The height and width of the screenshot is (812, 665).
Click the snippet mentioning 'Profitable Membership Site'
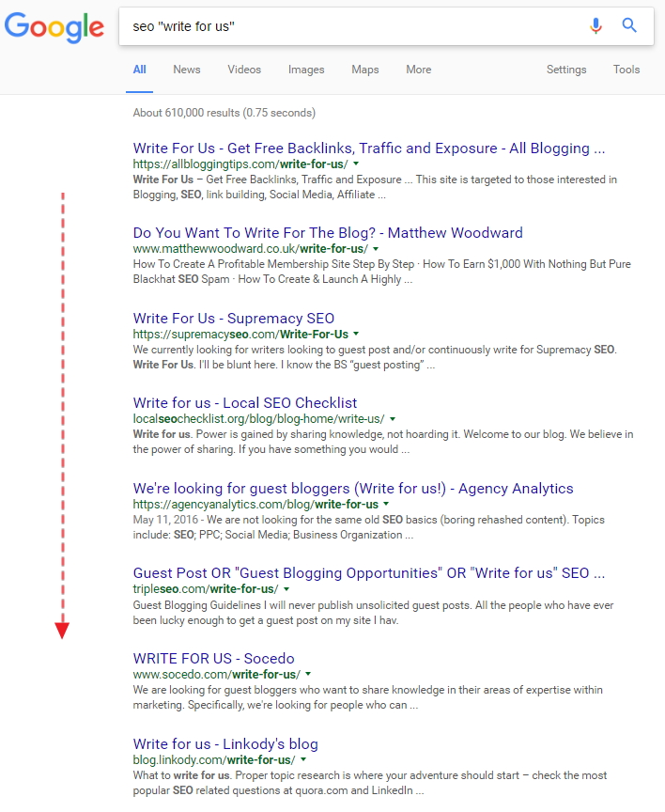382,272
